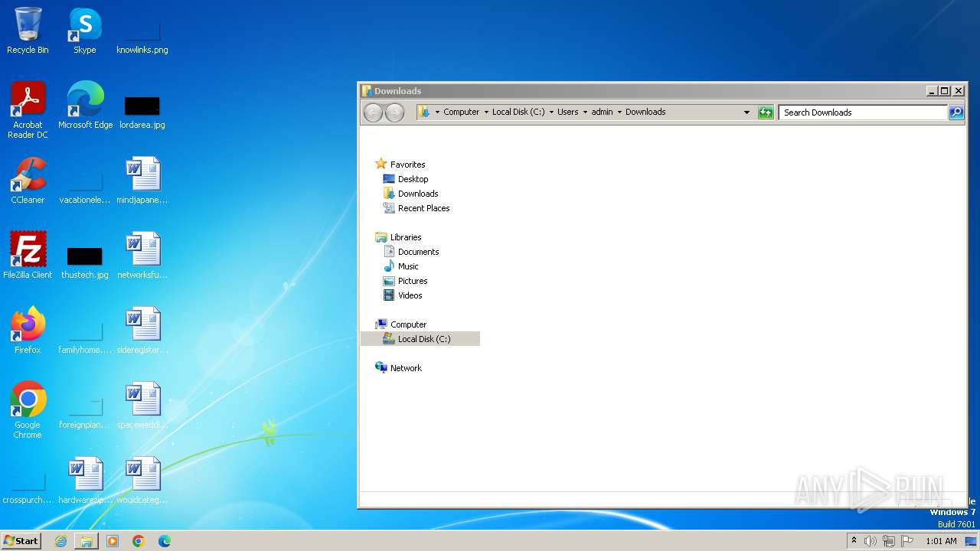
Task: Launch FileZilla Client shortcut
Action: coord(28,256)
